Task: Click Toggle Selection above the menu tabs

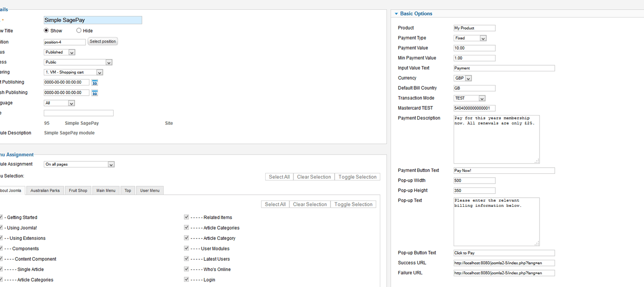Action: (357, 177)
